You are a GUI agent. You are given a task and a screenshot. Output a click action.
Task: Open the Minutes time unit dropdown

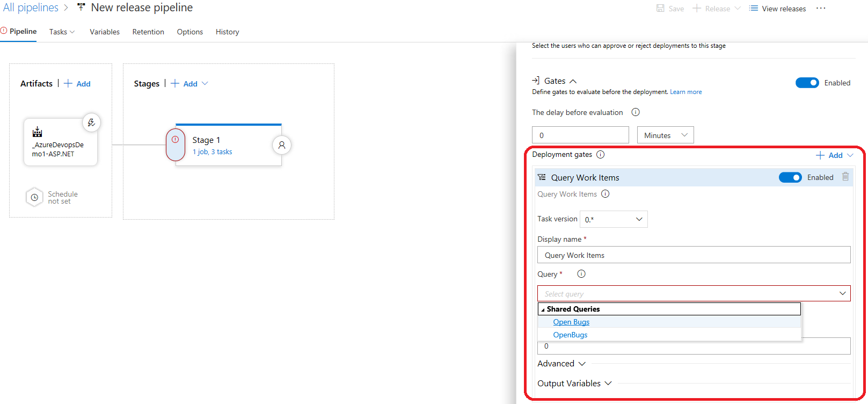pyautogui.click(x=665, y=135)
